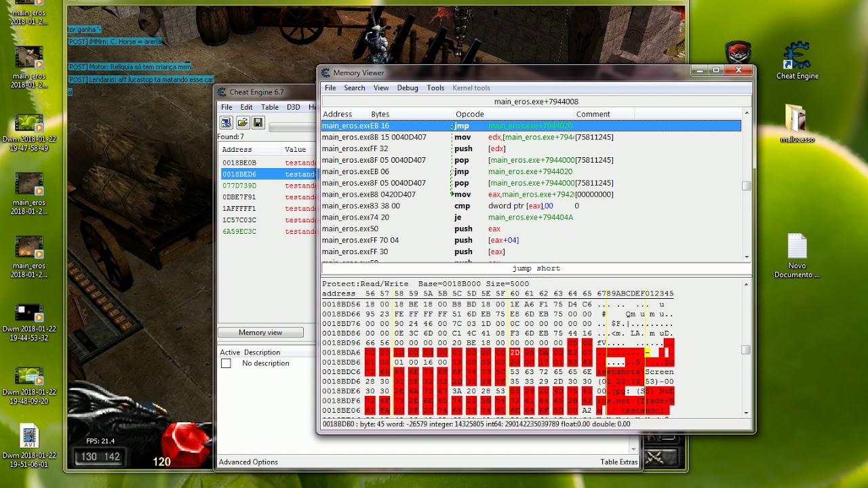Click the Memory Viewer title bar icon
The height and width of the screenshot is (488, 868).
click(326, 73)
